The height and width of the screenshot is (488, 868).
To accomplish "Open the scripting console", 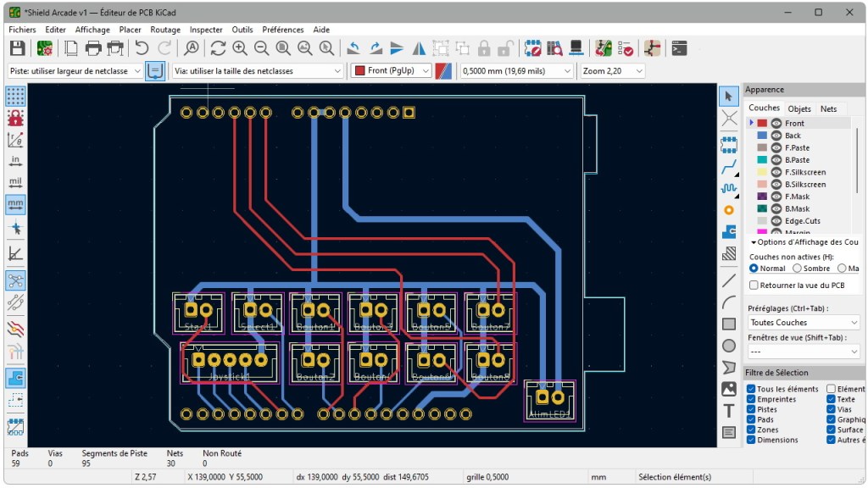I will click(680, 48).
